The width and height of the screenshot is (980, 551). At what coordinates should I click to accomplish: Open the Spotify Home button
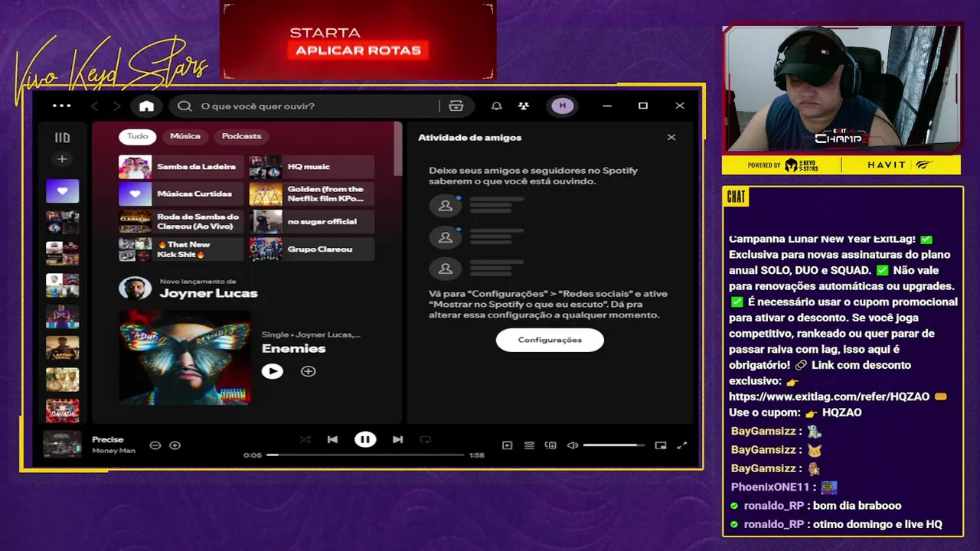tap(146, 106)
